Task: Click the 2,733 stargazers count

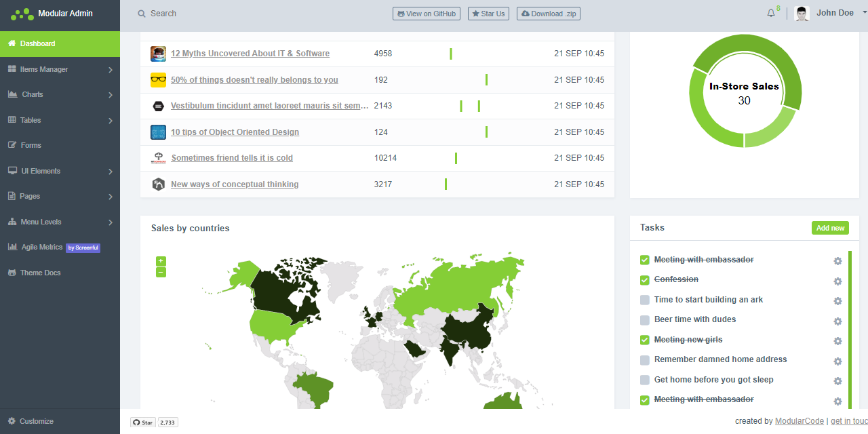Action: (x=167, y=422)
